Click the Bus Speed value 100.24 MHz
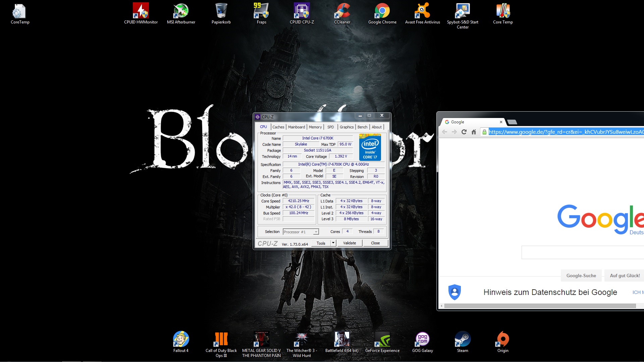 [299, 213]
